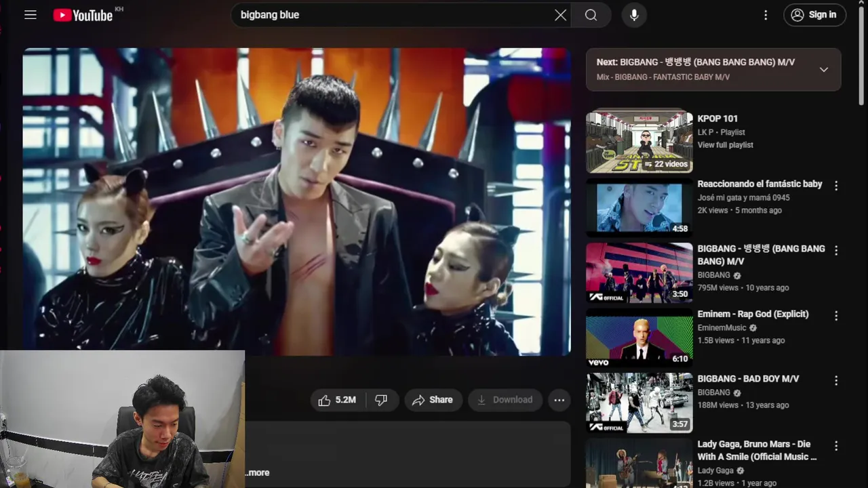Start voice search with microphone

634,15
